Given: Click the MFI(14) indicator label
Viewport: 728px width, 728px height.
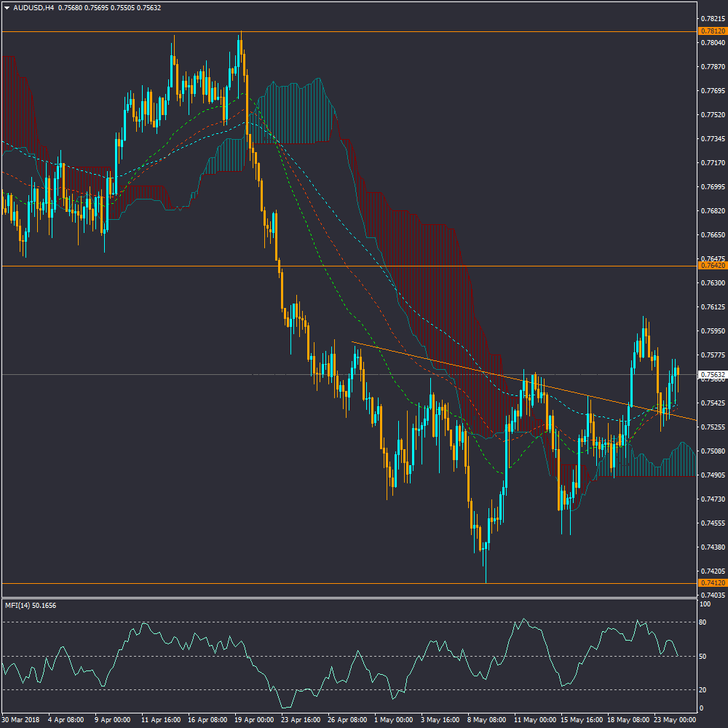Looking at the screenshot, I should (x=31, y=605).
